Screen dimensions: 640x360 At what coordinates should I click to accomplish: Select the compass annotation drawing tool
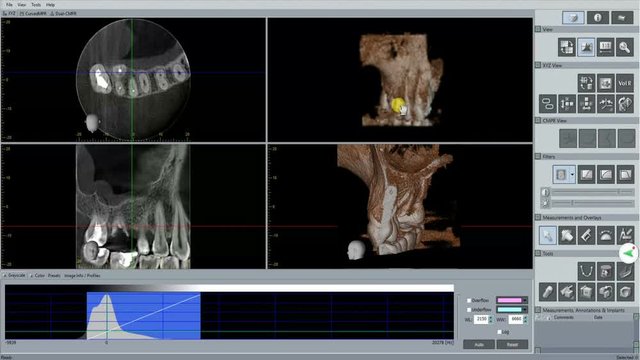pyautogui.click(x=624, y=236)
